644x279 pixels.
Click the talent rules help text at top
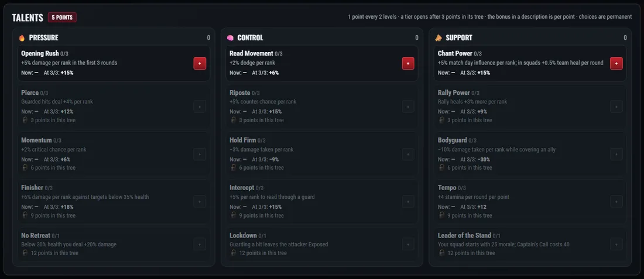pos(490,17)
